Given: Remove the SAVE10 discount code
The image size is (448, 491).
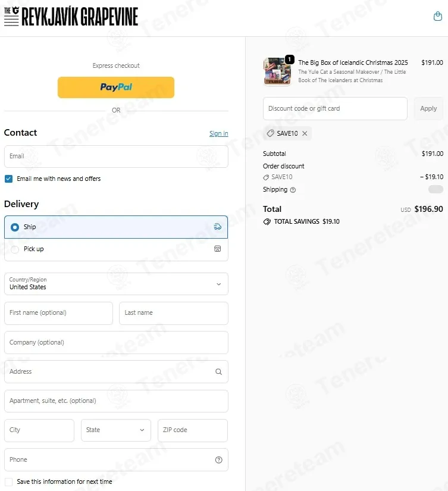Looking at the screenshot, I should click(x=305, y=133).
